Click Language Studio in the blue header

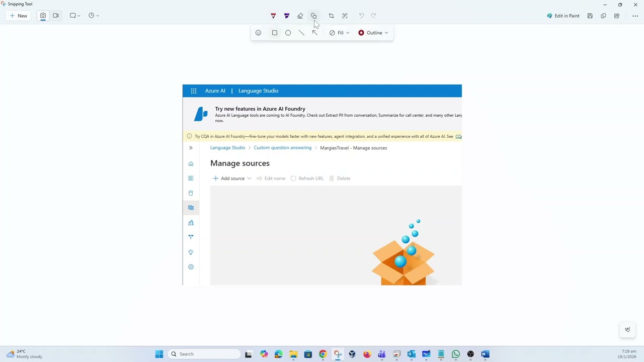pyautogui.click(x=258, y=91)
